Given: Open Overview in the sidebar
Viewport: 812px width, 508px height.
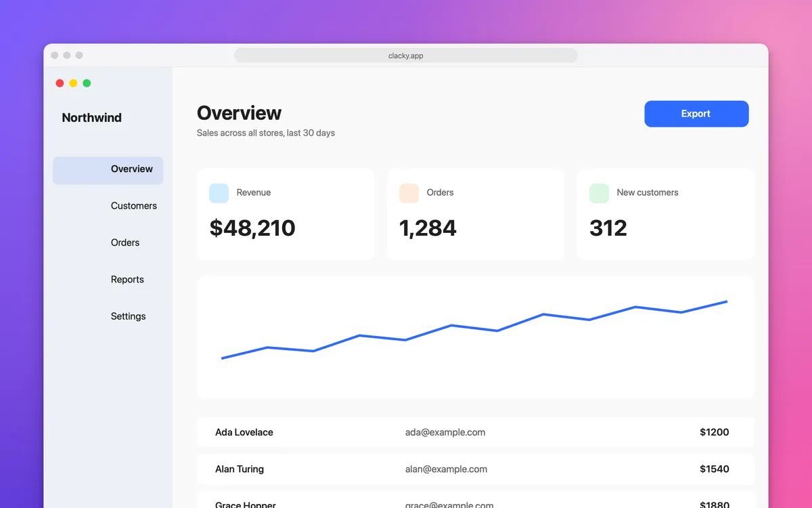Looking at the screenshot, I should (x=108, y=169).
